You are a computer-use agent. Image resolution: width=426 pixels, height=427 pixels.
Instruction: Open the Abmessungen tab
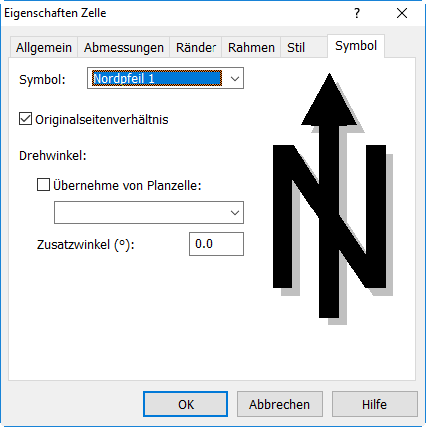point(124,47)
